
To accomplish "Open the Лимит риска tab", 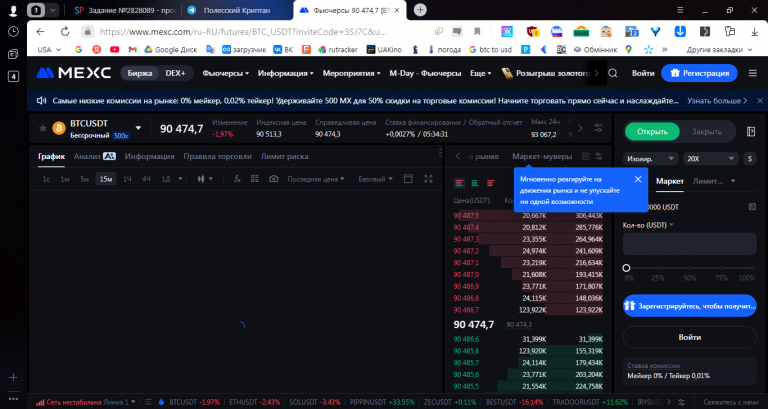I will pyautogui.click(x=284, y=156).
